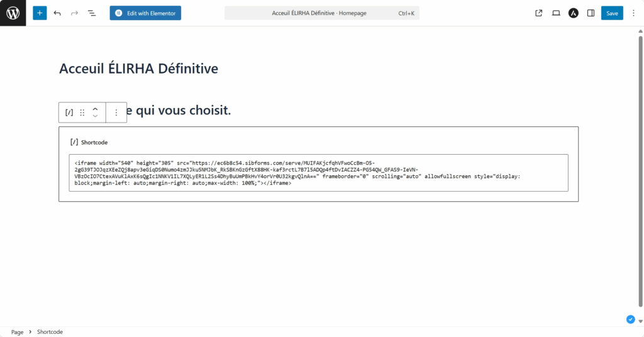Open the Astra settings panel icon
The height and width of the screenshot is (337, 644).
574,13
